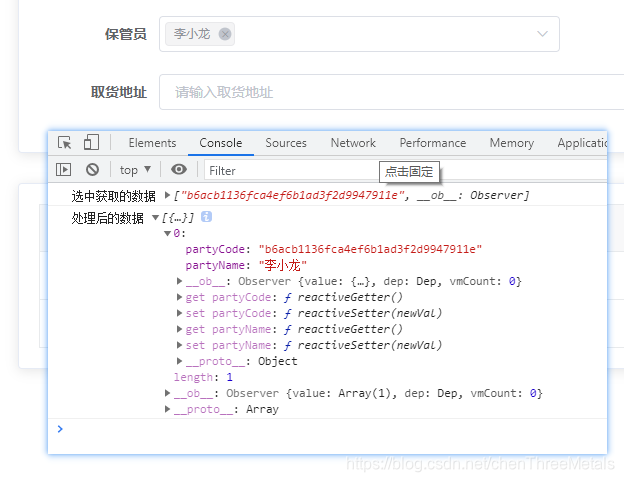Open the top context dropdown

135,170
